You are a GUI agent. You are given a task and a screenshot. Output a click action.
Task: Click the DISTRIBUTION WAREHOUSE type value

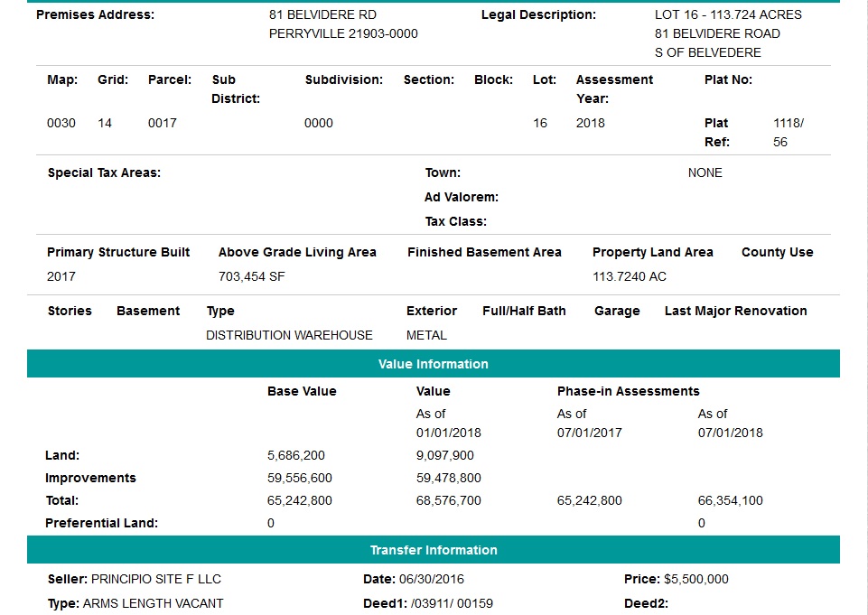coord(289,335)
